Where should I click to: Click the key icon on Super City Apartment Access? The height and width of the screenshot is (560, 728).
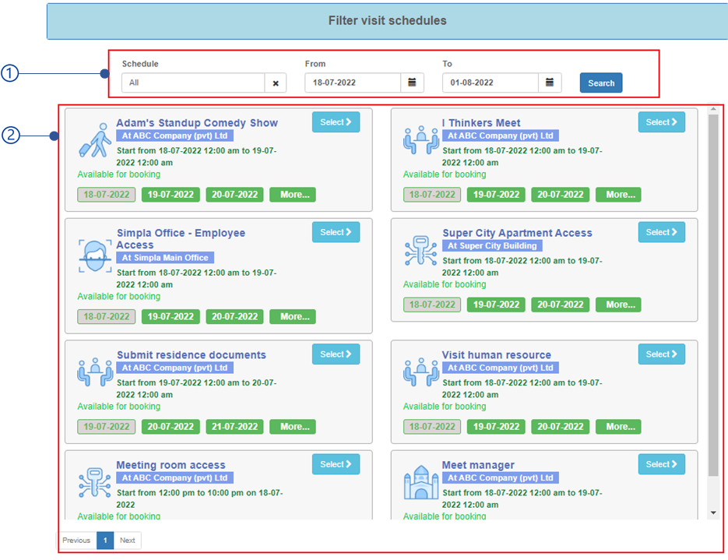pos(420,251)
